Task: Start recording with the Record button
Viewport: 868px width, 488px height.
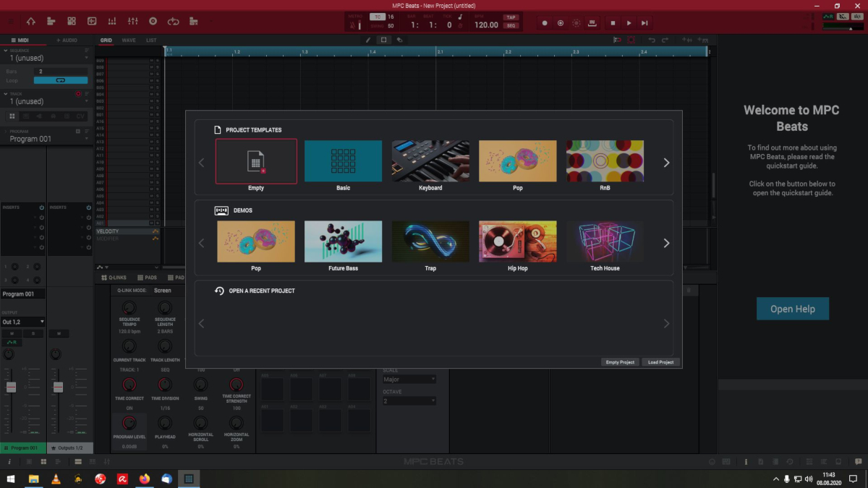Action: [545, 23]
